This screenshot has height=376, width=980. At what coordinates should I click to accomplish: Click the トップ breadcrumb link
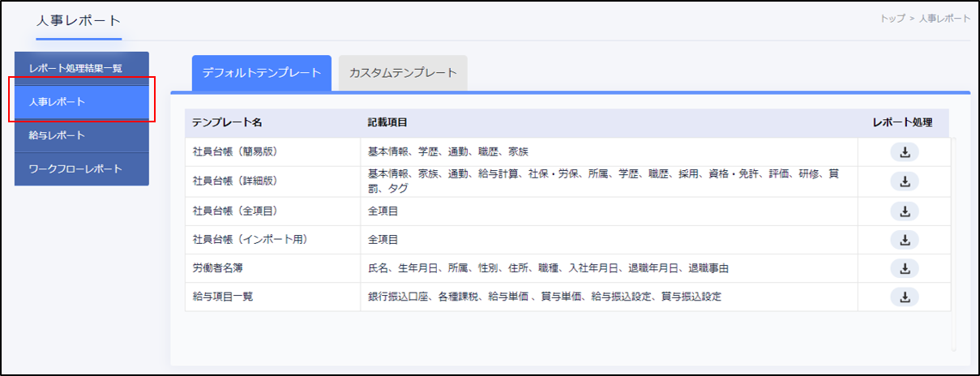pyautogui.click(x=892, y=19)
